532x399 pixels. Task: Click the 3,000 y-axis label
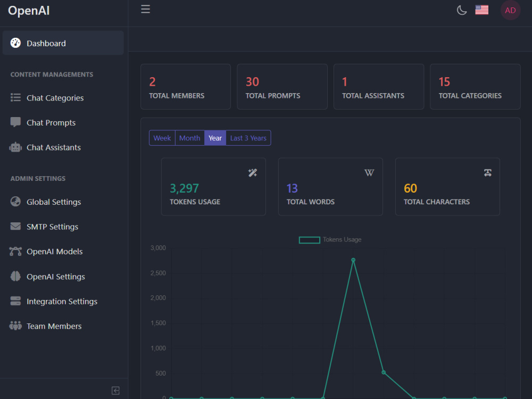click(x=158, y=248)
